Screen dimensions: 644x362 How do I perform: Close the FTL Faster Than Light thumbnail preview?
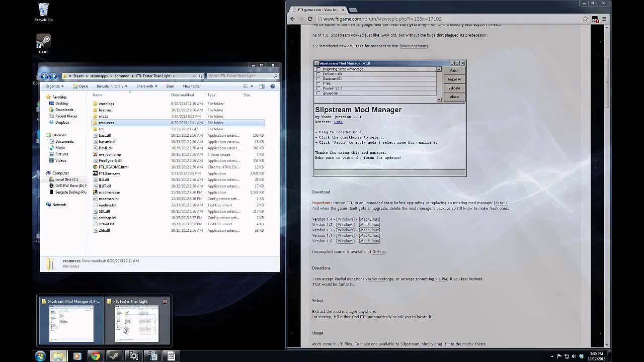[x=165, y=301]
